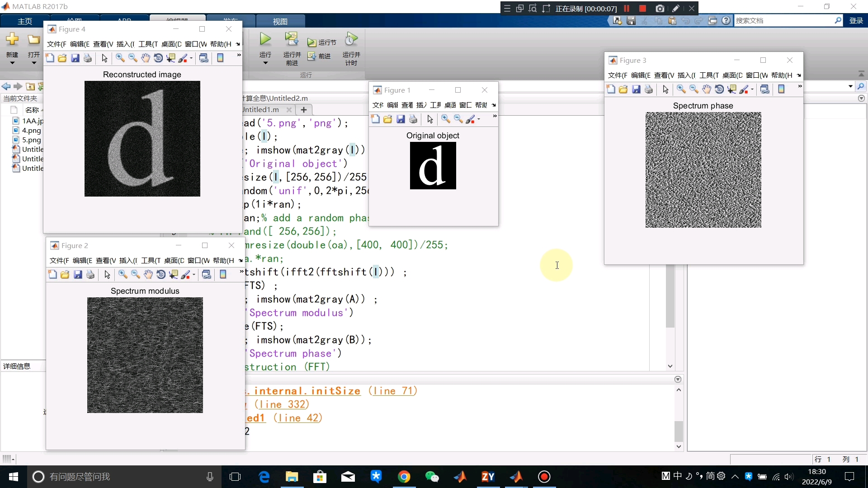Image resolution: width=868 pixels, height=488 pixels.
Task: Click Zoom Out tool in Figure 4
Action: click(132, 58)
